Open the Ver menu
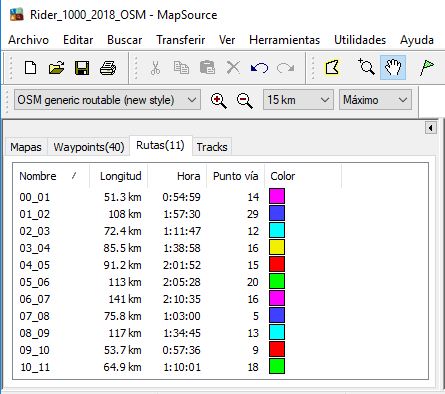Screen dimensions: 445x394 [227, 40]
